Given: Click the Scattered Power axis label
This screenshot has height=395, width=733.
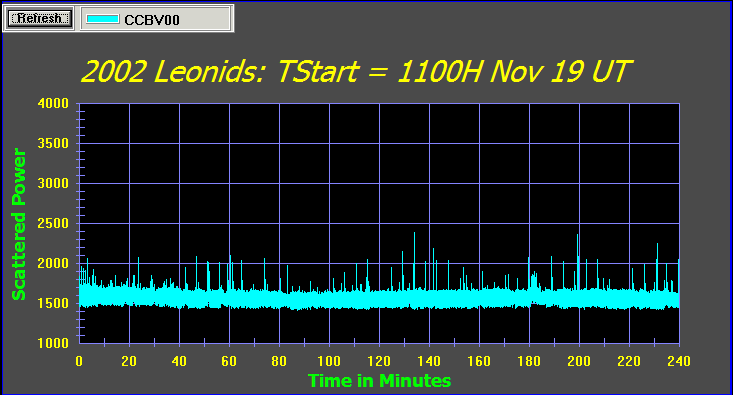Looking at the screenshot, I should (18, 224).
